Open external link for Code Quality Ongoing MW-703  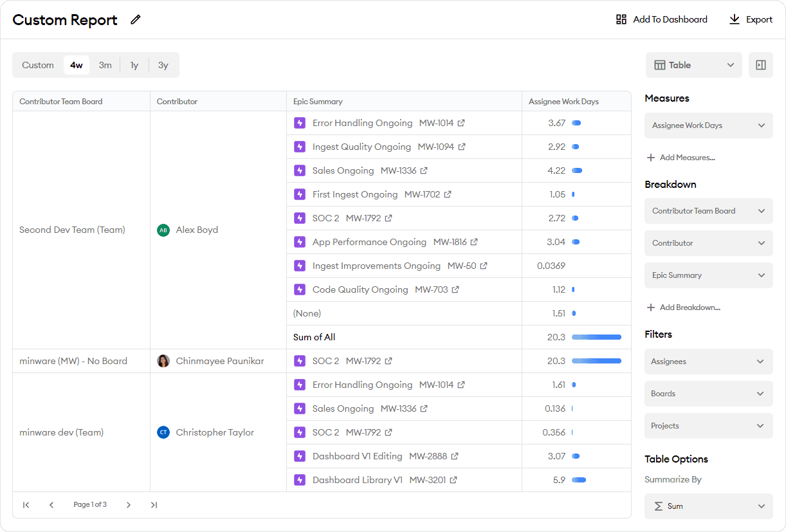coord(455,289)
